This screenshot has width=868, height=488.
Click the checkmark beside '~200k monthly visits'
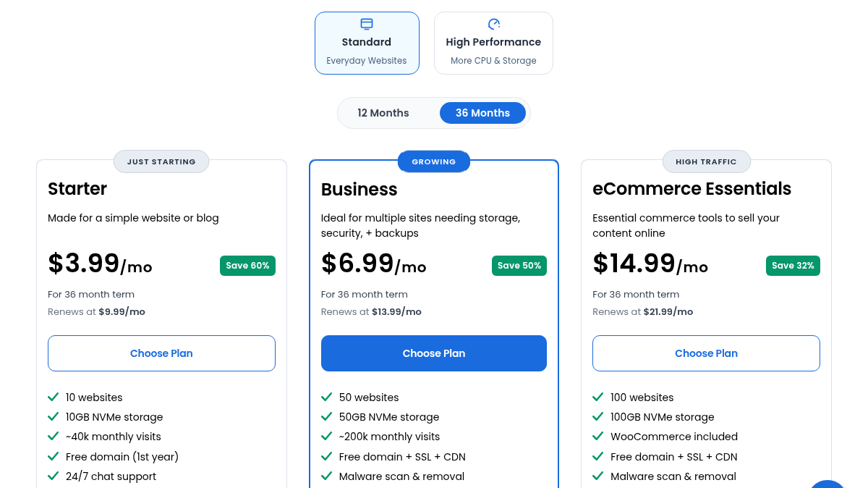tap(326, 436)
